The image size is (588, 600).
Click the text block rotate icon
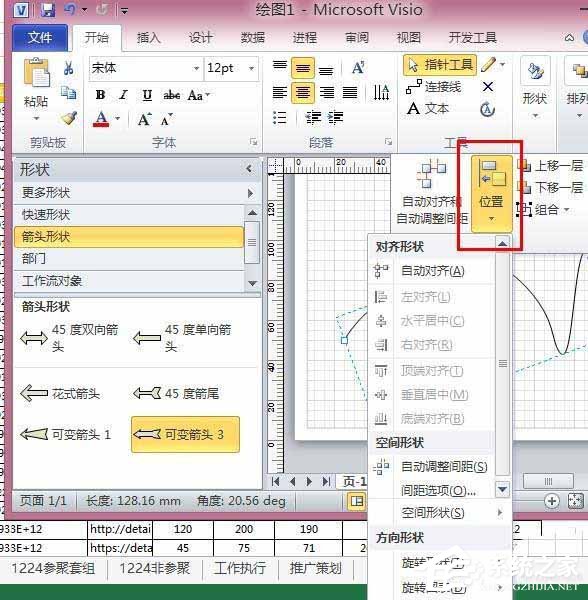pyautogui.click(x=487, y=110)
